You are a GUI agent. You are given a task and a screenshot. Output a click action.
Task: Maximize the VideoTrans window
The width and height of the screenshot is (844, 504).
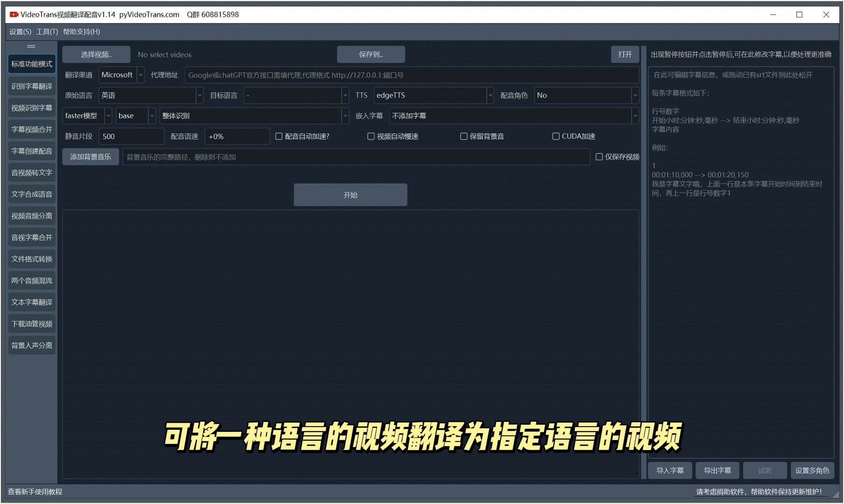coord(799,14)
